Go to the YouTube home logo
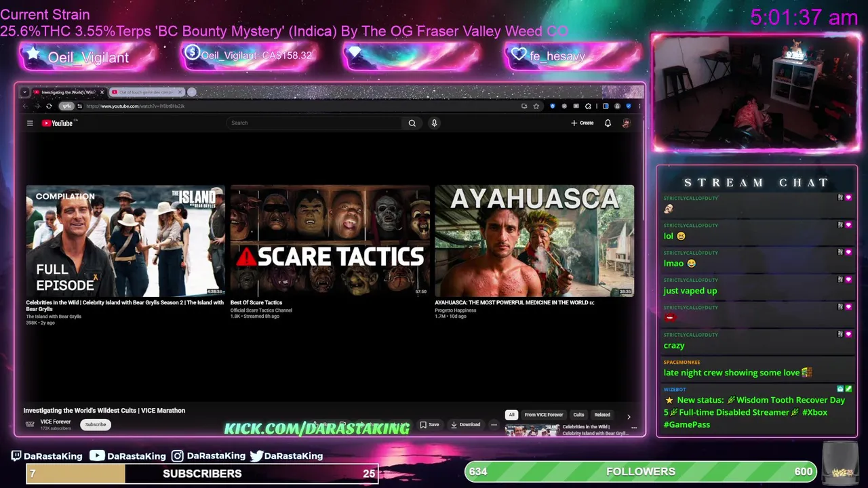 coord(58,123)
